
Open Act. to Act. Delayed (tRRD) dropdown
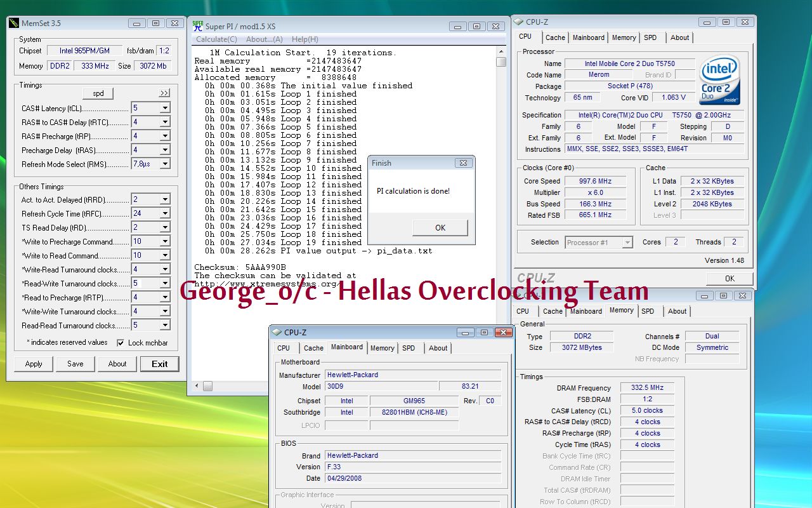click(x=165, y=199)
